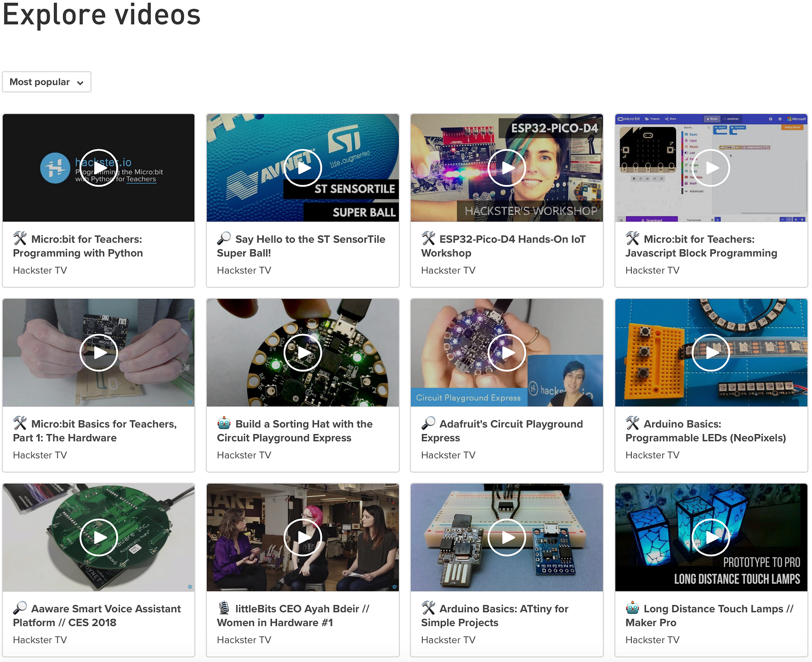Click Hackster TV under ATtiny Simple Projects video
812x662 pixels.
tap(448, 640)
